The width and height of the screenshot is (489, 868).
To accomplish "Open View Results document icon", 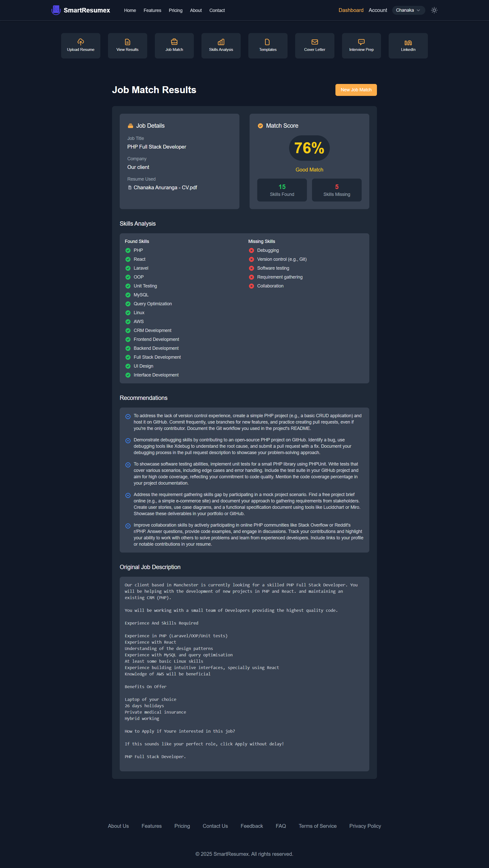I will [128, 42].
